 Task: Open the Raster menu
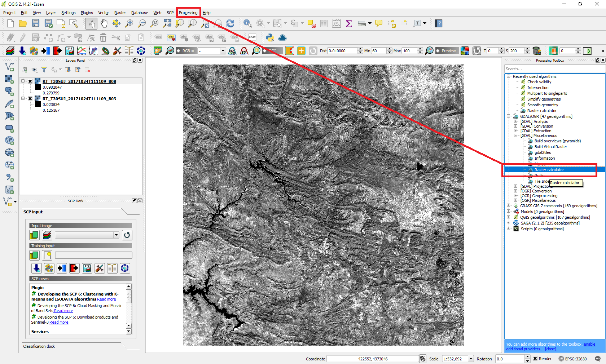coord(120,13)
